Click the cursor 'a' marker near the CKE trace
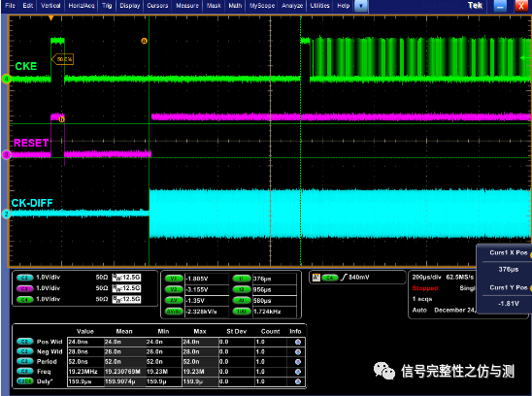Screen dimensions: 532x396 (x=145, y=41)
